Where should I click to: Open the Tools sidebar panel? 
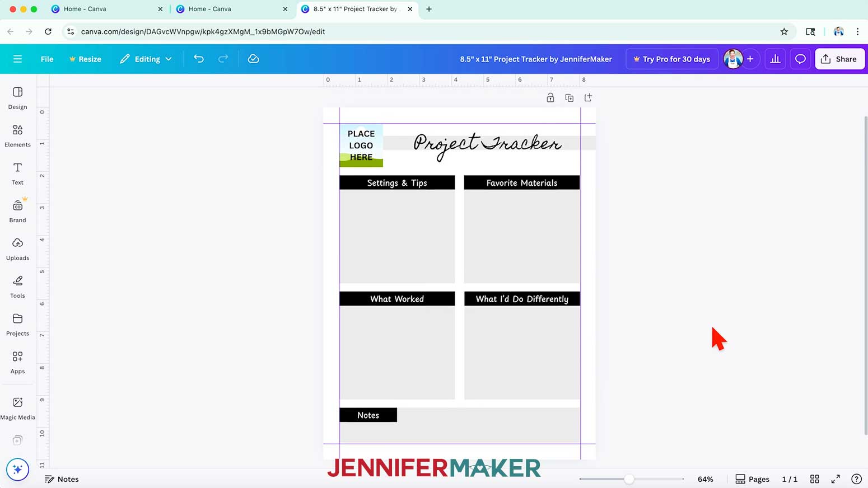(17, 287)
